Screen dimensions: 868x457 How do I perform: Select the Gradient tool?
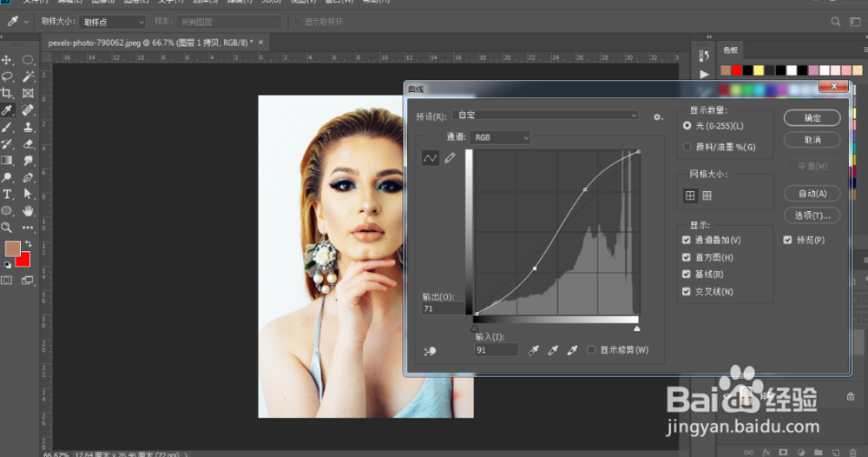[x=7, y=161]
